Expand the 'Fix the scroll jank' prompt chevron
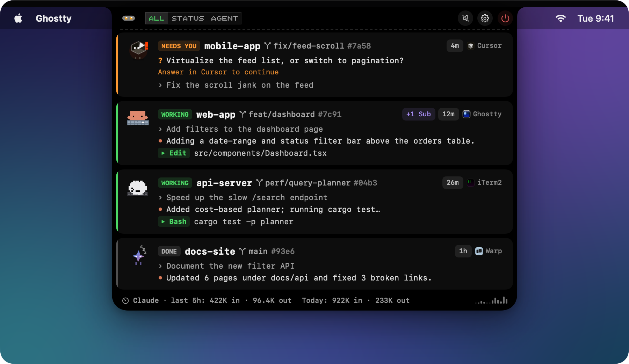 tap(160, 85)
